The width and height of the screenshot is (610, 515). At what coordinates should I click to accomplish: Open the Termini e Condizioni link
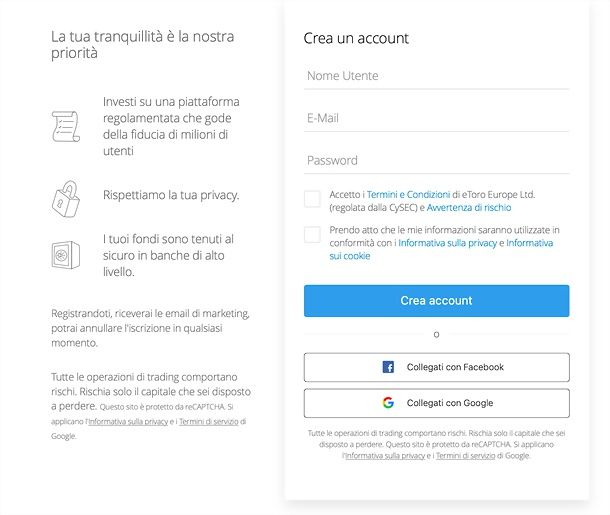[x=408, y=194]
